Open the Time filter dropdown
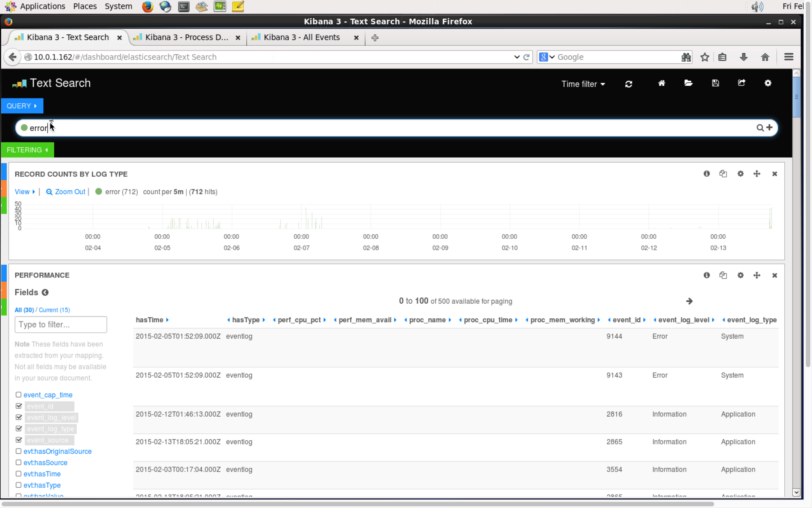 click(x=583, y=84)
